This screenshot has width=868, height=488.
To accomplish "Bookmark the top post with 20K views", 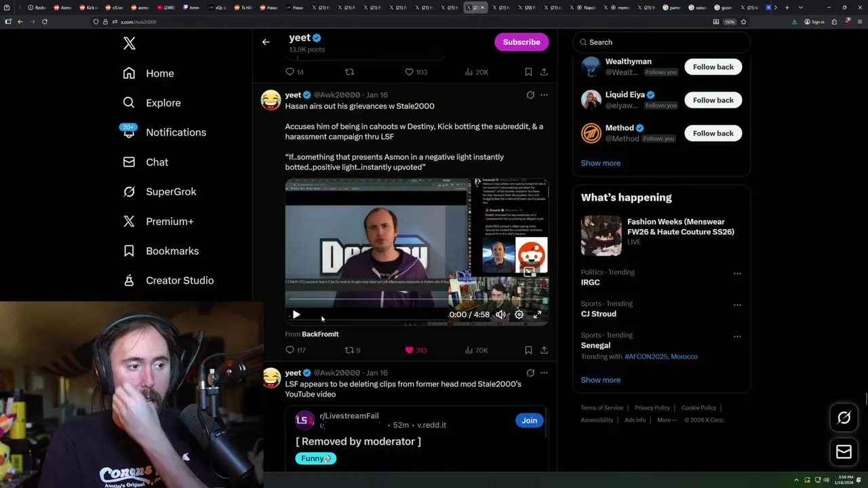I will point(528,72).
